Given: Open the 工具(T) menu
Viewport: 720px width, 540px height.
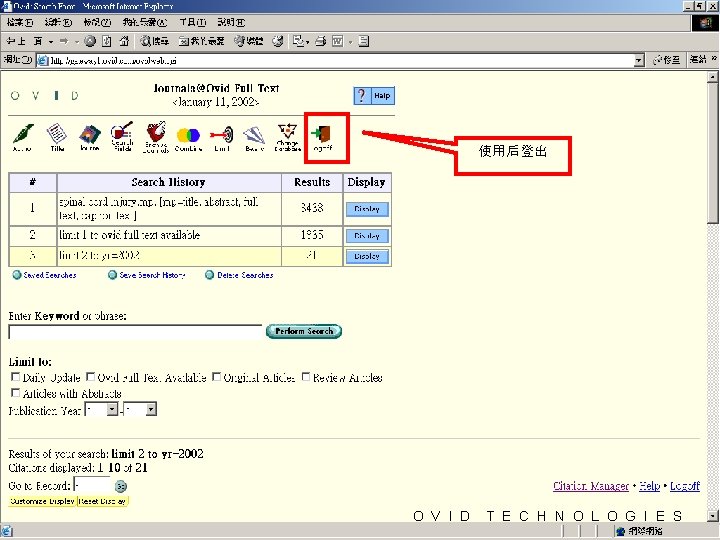Looking at the screenshot, I should tap(193, 22).
